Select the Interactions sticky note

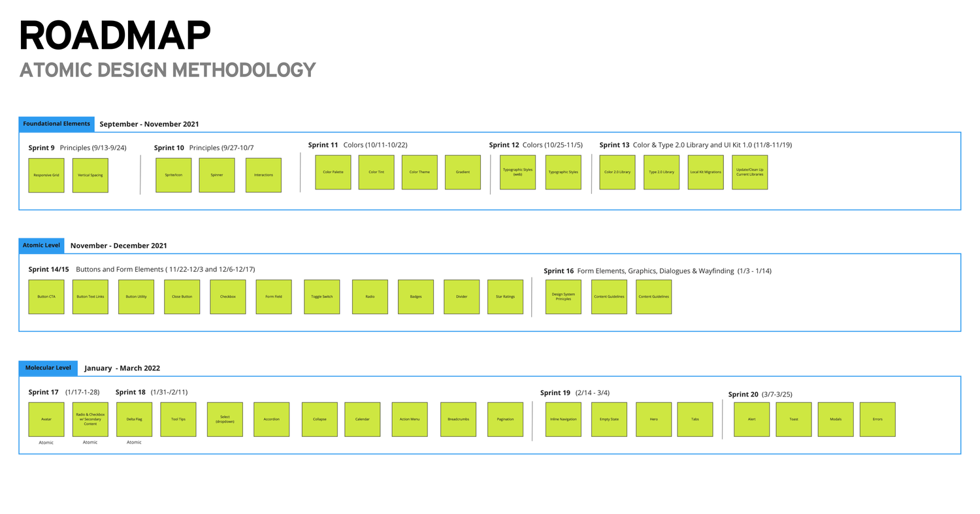coord(263,175)
